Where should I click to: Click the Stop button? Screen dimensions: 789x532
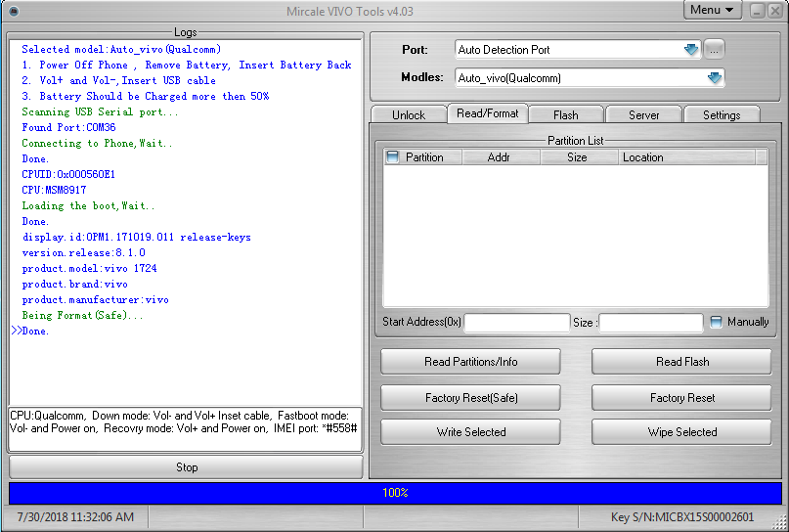pyautogui.click(x=186, y=467)
